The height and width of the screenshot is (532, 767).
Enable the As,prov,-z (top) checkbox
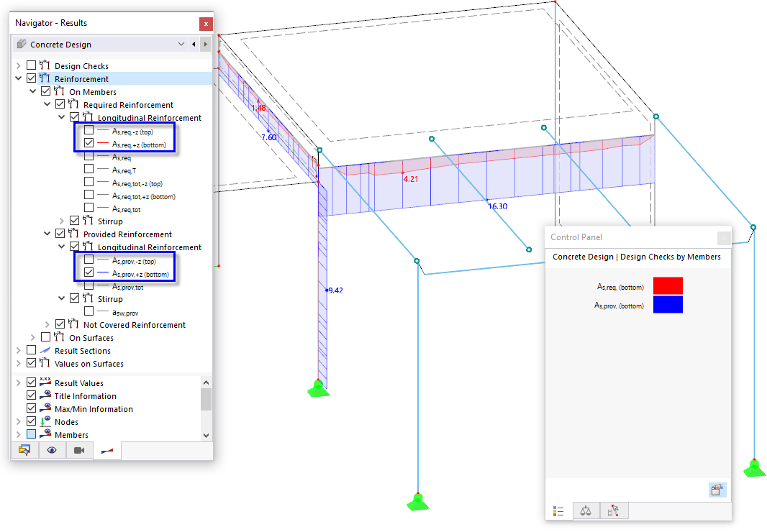(88, 260)
